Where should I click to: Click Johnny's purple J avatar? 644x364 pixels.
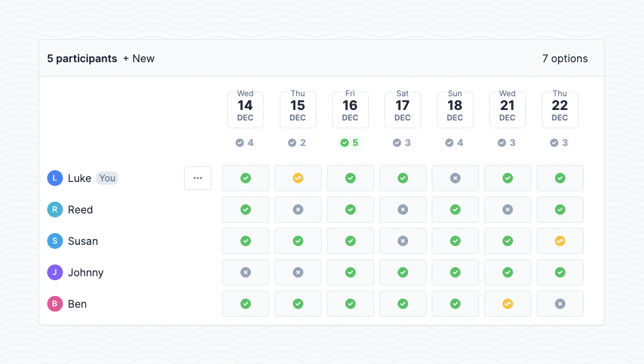[x=54, y=272]
